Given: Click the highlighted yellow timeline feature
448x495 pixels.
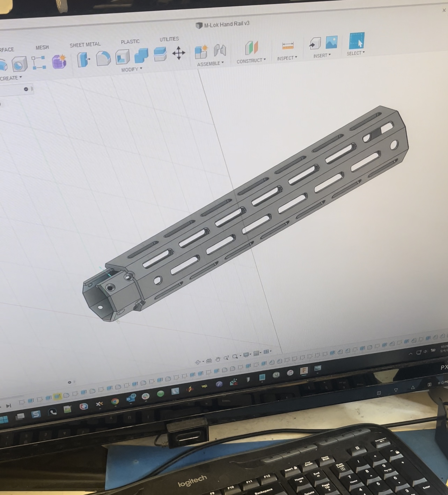Looking at the screenshot, I should coord(58,396).
